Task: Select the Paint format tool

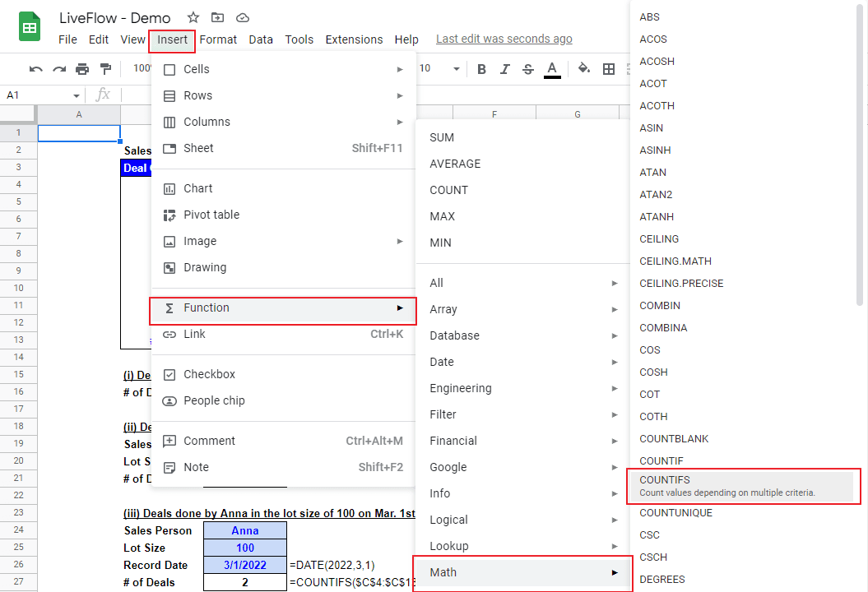Action: 104,69
